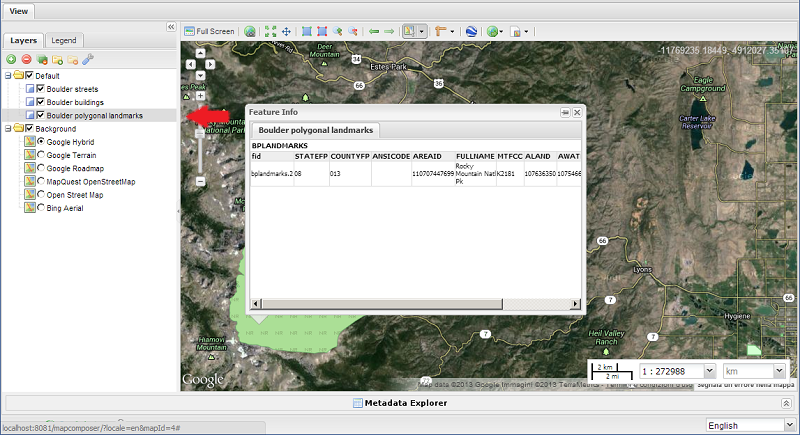Viewport: 800px width, 435px height.
Task: Toggle the feature info identify tool
Action: (410, 32)
